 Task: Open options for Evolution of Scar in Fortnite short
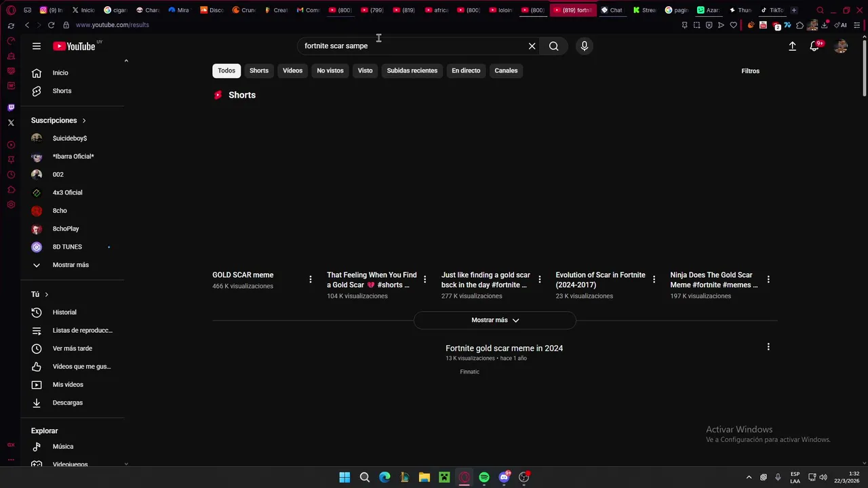654,279
